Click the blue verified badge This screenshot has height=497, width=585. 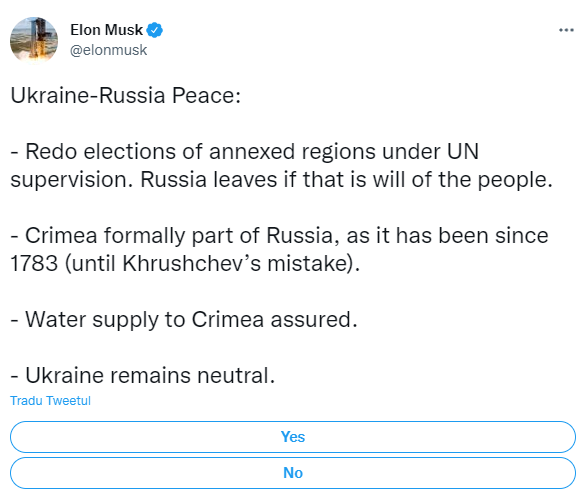coord(154,30)
